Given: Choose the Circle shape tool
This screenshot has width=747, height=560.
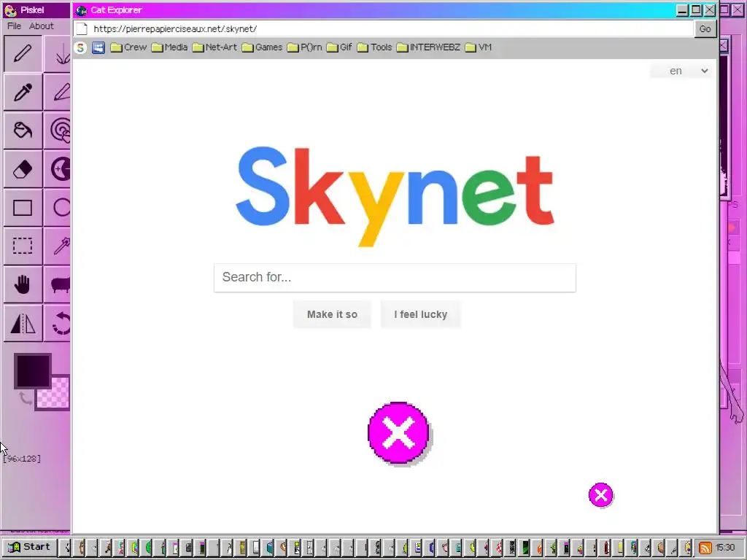Looking at the screenshot, I should coord(57,208).
